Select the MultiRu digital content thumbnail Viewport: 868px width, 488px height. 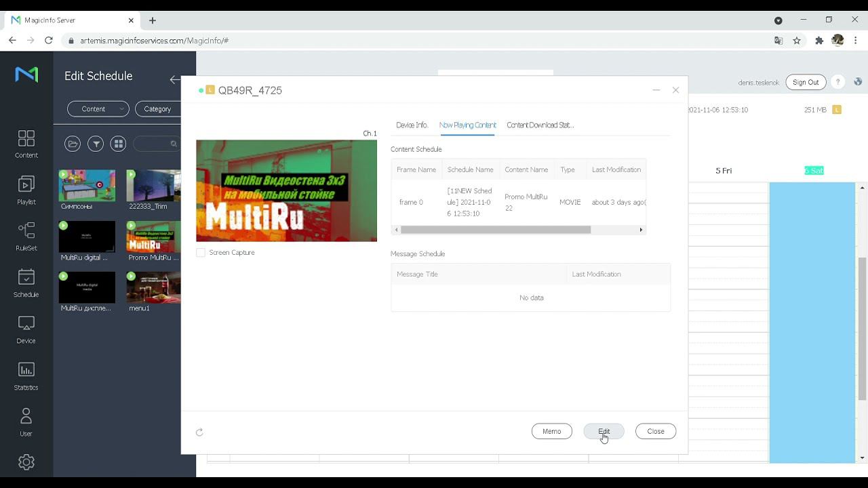[87, 237]
